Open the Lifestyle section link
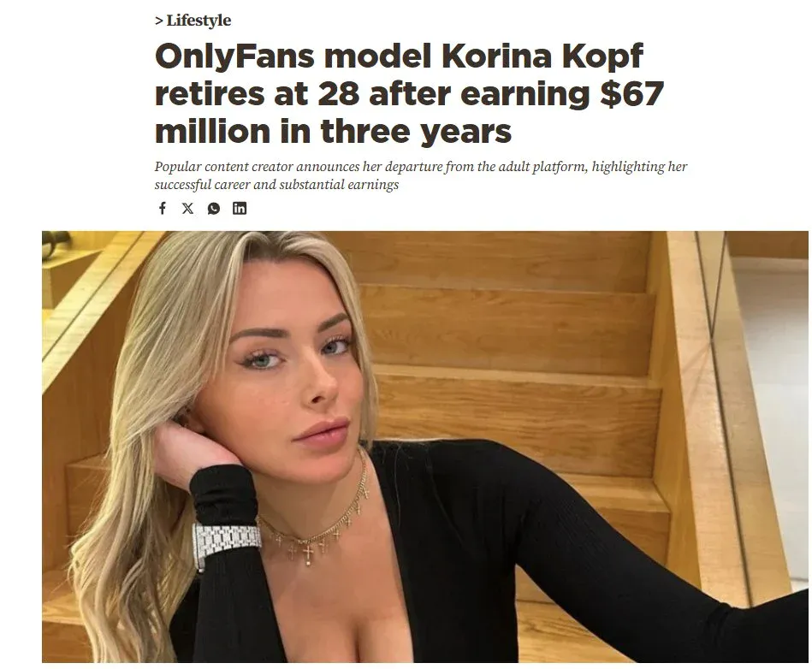 click(199, 21)
